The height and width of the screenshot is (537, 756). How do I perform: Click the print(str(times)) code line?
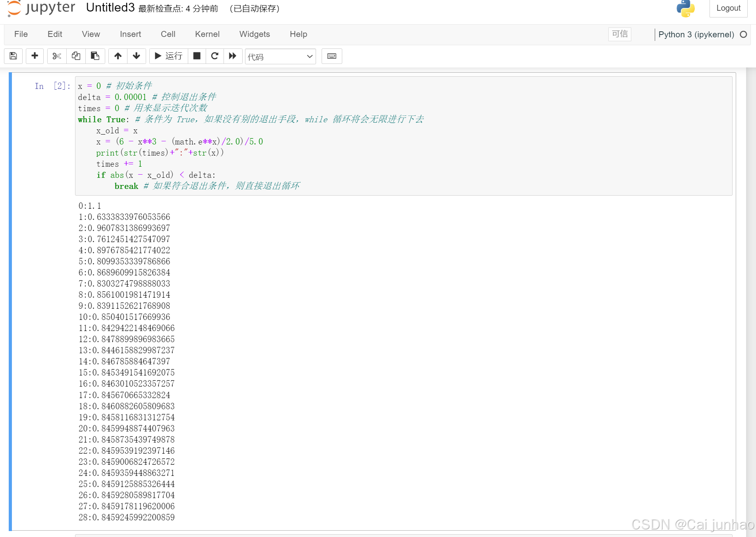point(160,152)
